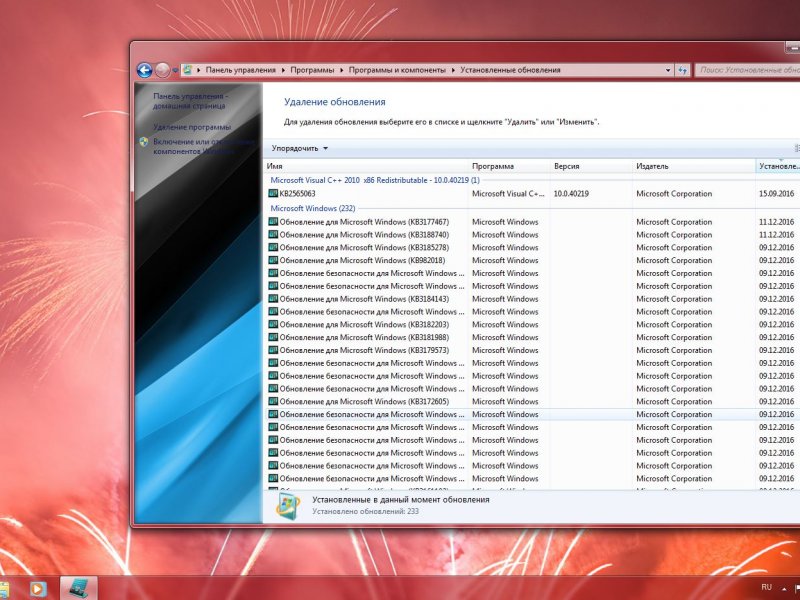The height and width of the screenshot is (600, 800).
Task: Click icon next to KB3188740 update
Action: [x=273, y=235]
